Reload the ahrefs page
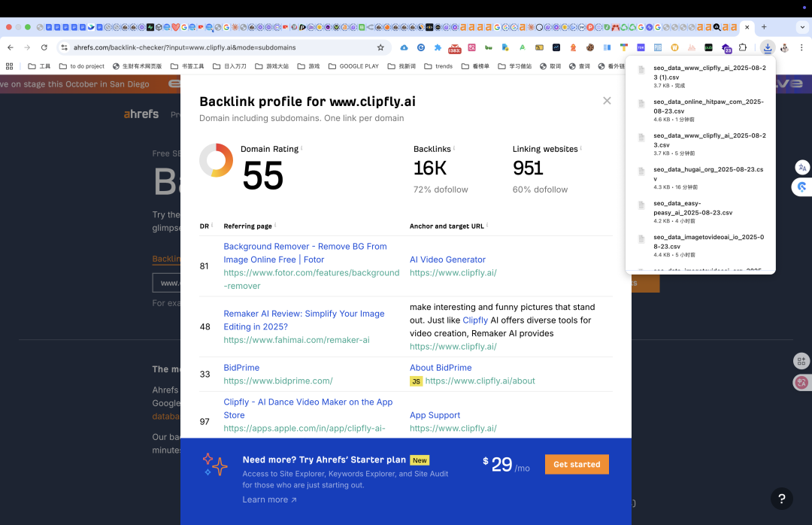Viewport: 812px width, 525px height. pyautogui.click(x=44, y=47)
